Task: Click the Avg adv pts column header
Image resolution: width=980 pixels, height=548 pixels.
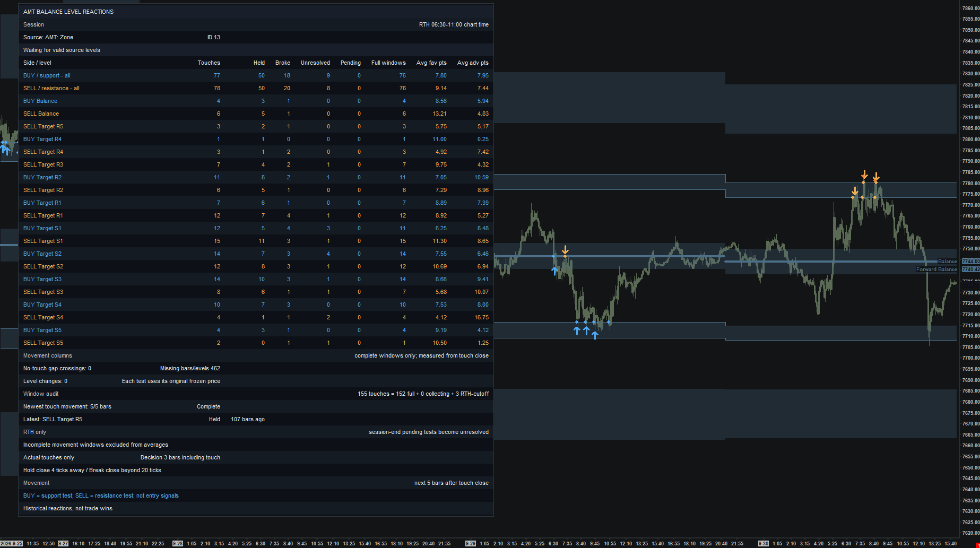Action: tap(473, 63)
